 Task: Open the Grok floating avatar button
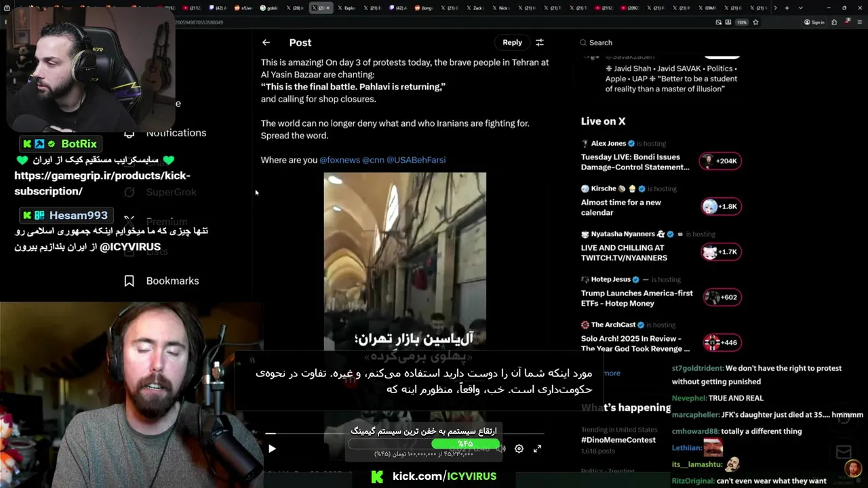point(852,468)
